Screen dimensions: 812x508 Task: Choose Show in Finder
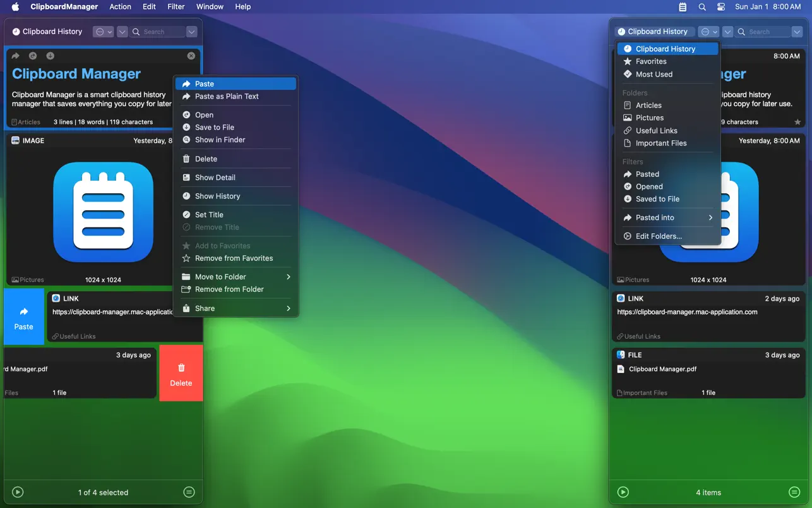(236, 140)
